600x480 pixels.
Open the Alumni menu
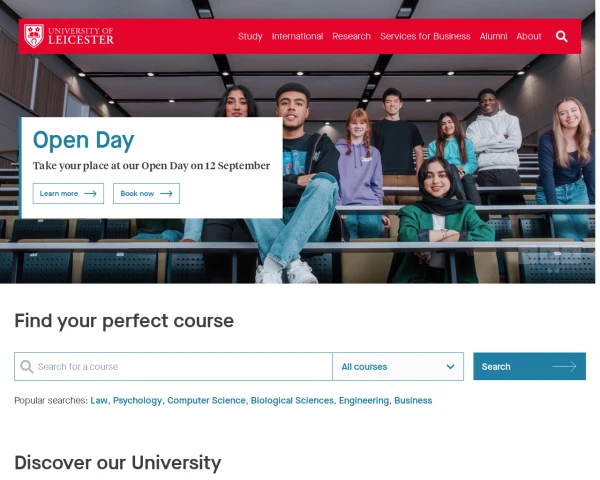(493, 36)
